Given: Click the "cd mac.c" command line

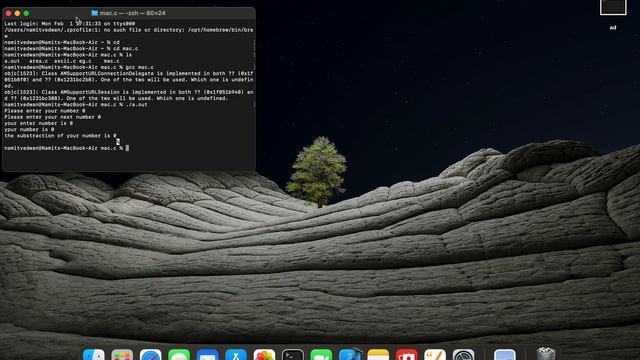Looking at the screenshot, I should tap(71, 49).
